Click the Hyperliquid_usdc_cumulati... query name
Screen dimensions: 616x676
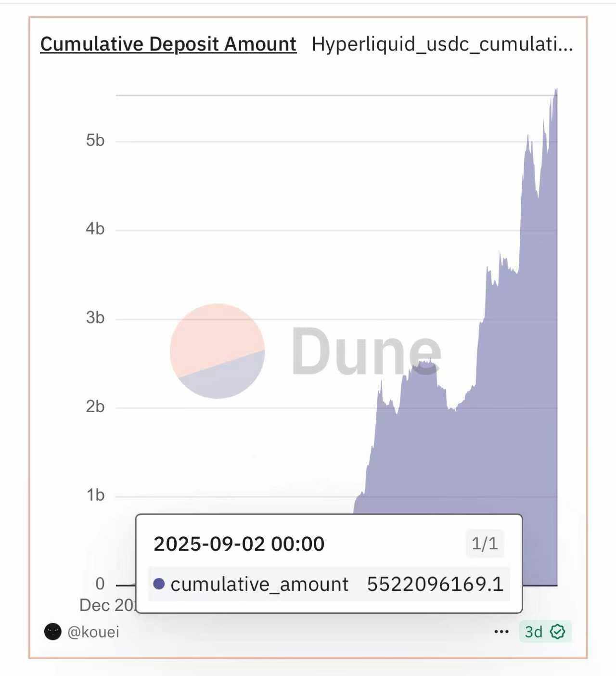(442, 44)
